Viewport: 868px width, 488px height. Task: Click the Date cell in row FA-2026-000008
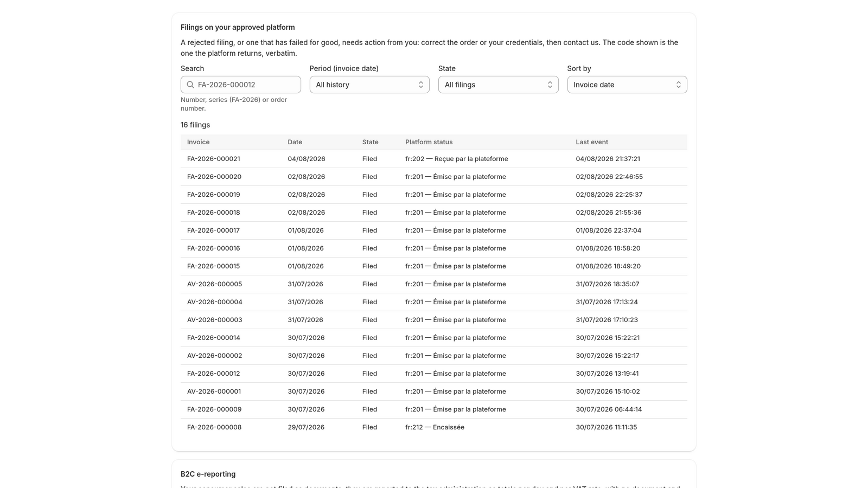tap(306, 427)
